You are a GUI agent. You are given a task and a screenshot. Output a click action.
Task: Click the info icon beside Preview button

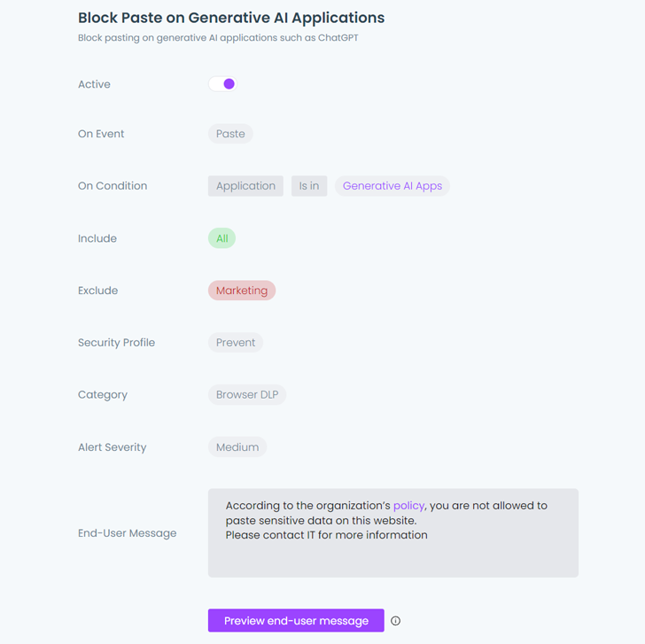(x=396, y=621)
